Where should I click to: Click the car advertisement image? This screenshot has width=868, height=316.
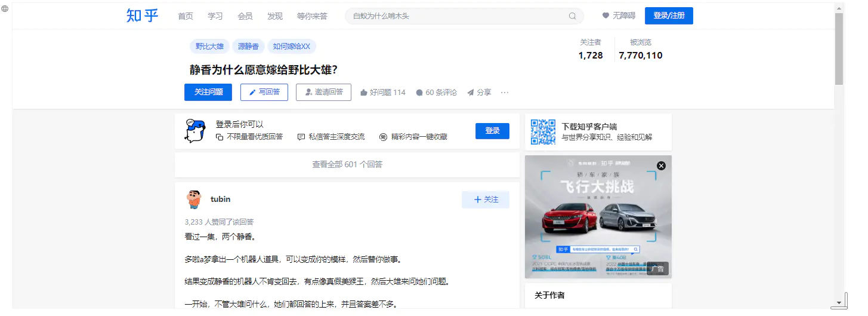[598, 217]
